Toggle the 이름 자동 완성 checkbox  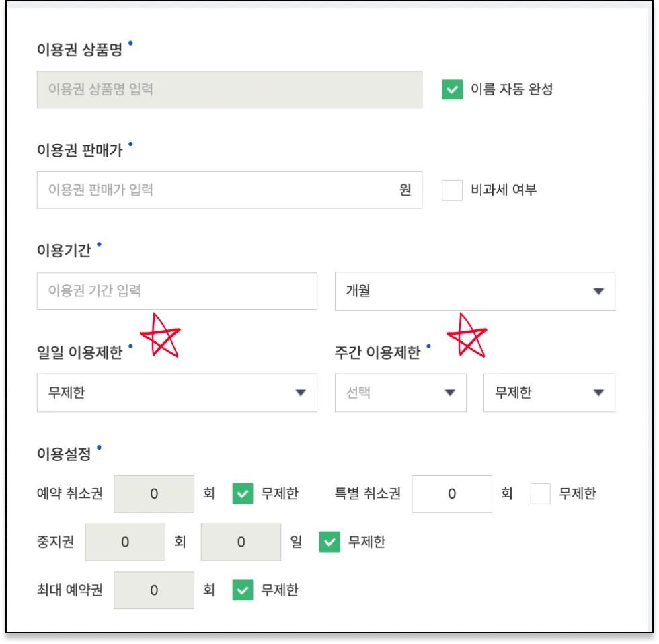point(453,89)
